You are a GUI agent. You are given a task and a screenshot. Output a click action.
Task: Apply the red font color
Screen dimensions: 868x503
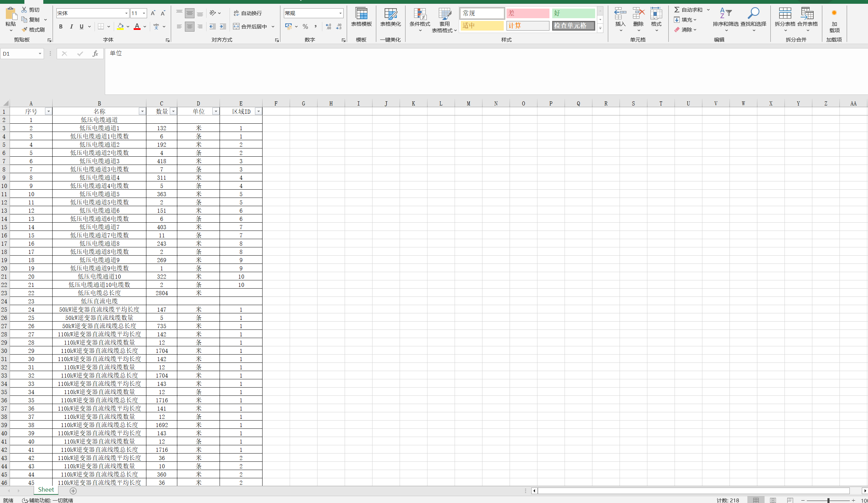pyautogui.click(x=137, y=26)
